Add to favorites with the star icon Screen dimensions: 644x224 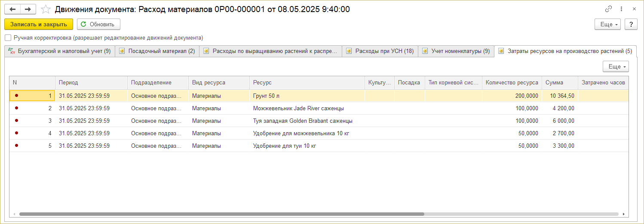(x=45, y=9)
